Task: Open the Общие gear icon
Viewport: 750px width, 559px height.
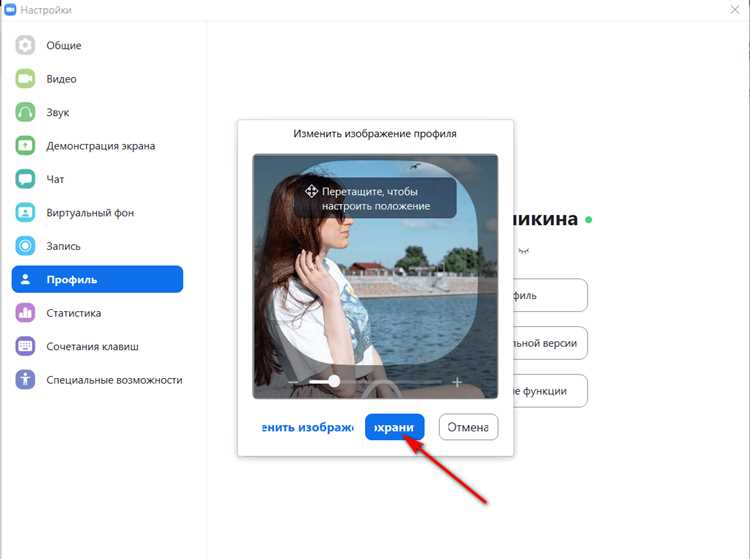Action: (25, 45)
